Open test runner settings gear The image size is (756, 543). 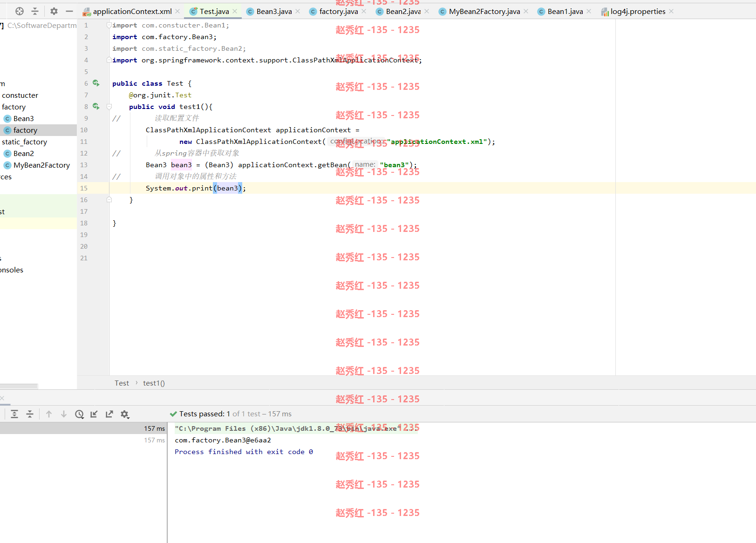[124, 414]
